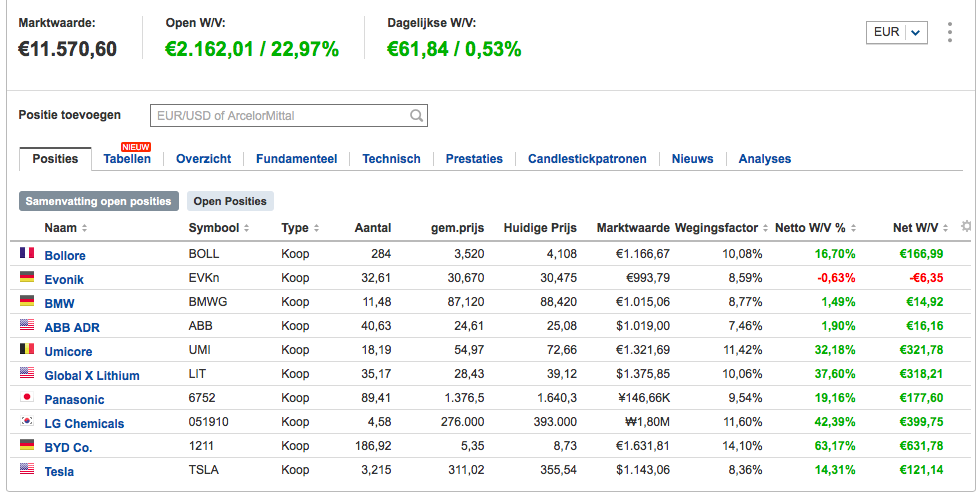Select Samenvatting open posities button
Screen dimensions: 980x500
[x=99, y=201]
